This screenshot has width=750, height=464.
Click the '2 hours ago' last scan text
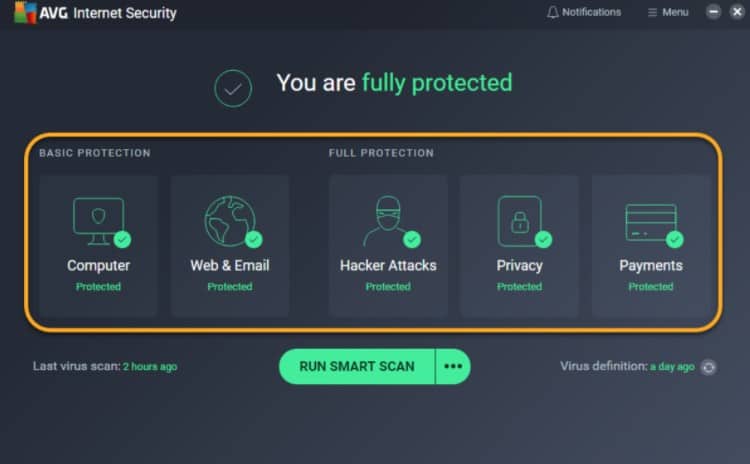coord(150,366)
